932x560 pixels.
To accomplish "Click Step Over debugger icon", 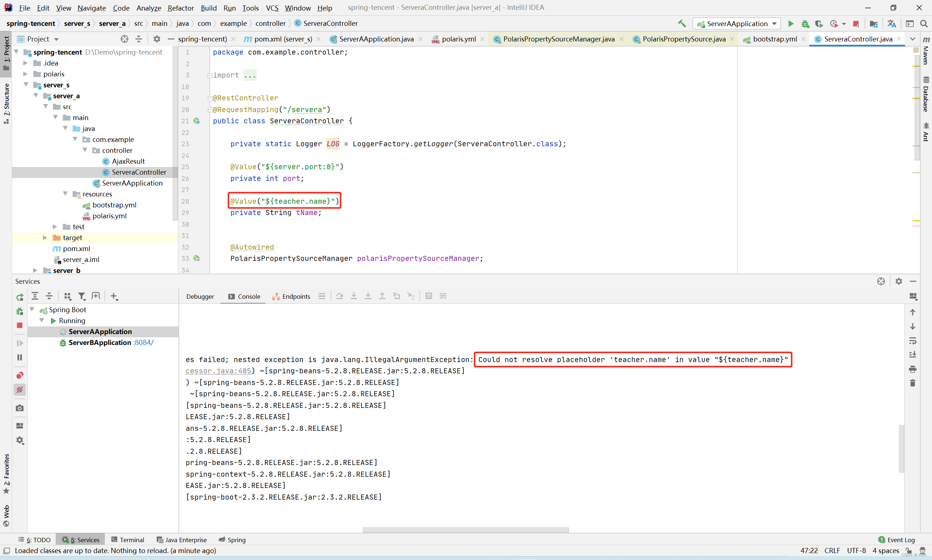I will [x=339, y=296].
